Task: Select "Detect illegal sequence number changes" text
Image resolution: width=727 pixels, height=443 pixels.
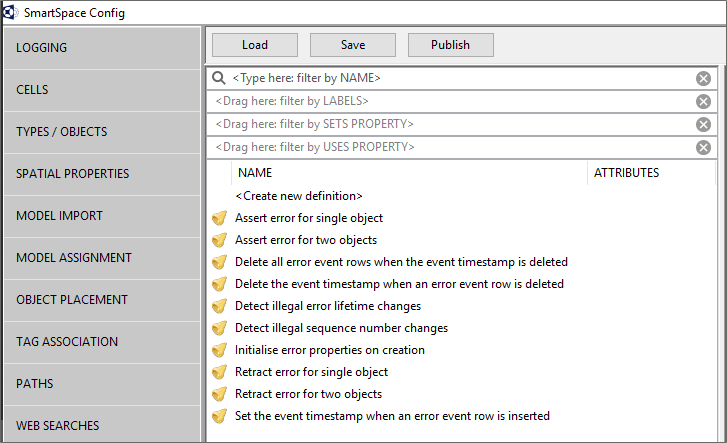Action: tap(341, 328)
